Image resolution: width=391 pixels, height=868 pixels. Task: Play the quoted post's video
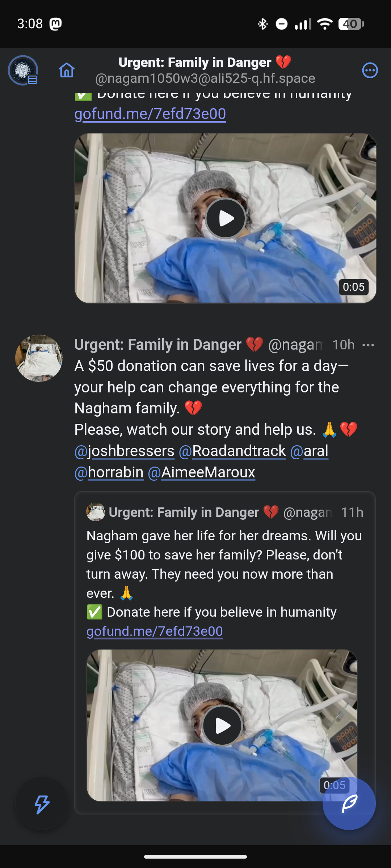pyautogui.click(x=222, y=725)
